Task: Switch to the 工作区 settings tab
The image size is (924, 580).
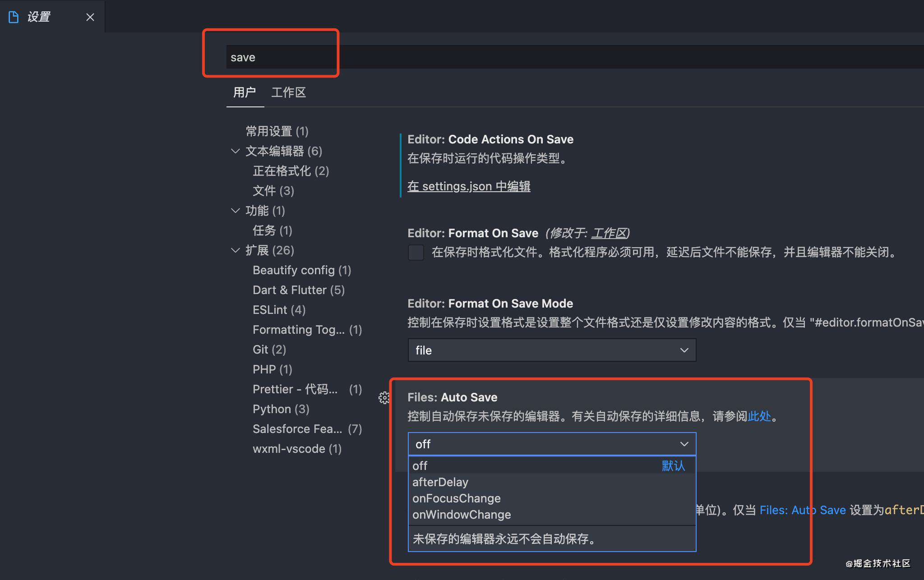Action: [289, 92]
